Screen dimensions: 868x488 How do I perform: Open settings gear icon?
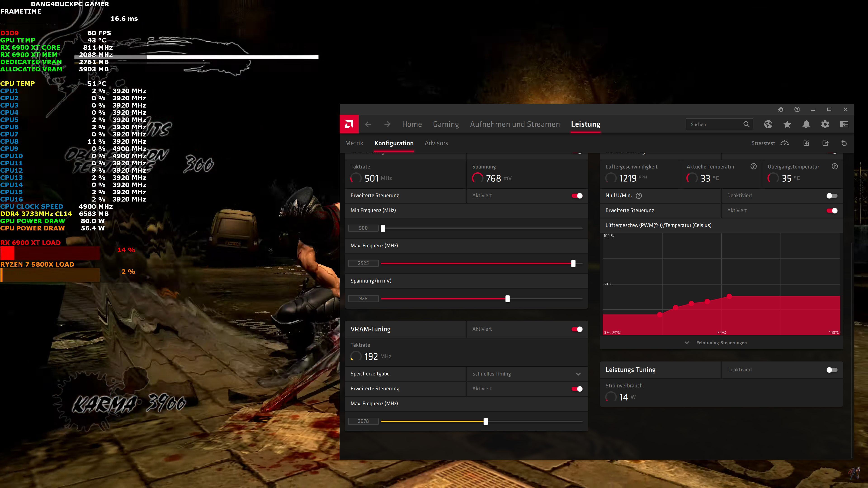point(825,124)
